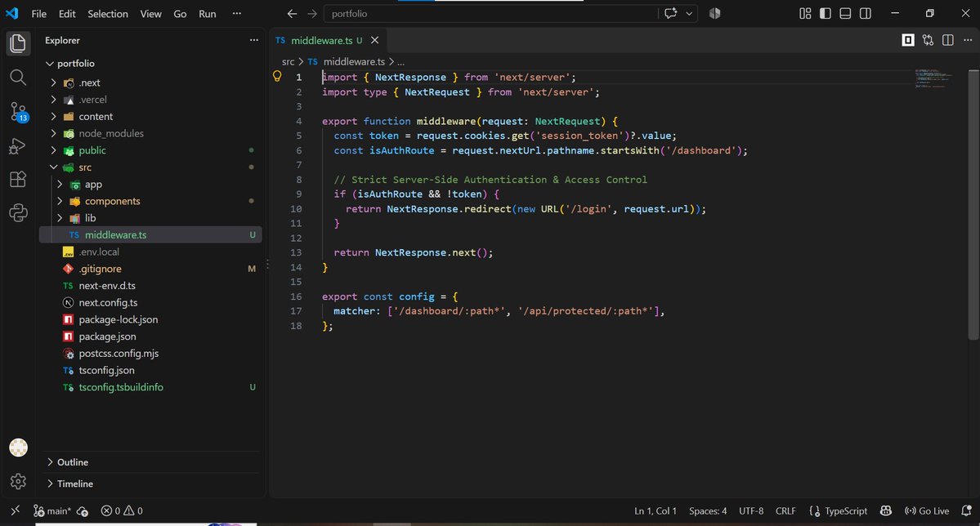Image resolution: width=980 pixels, height=526 pixels.
Task: Expand the components folder
Action: [60, 201]
